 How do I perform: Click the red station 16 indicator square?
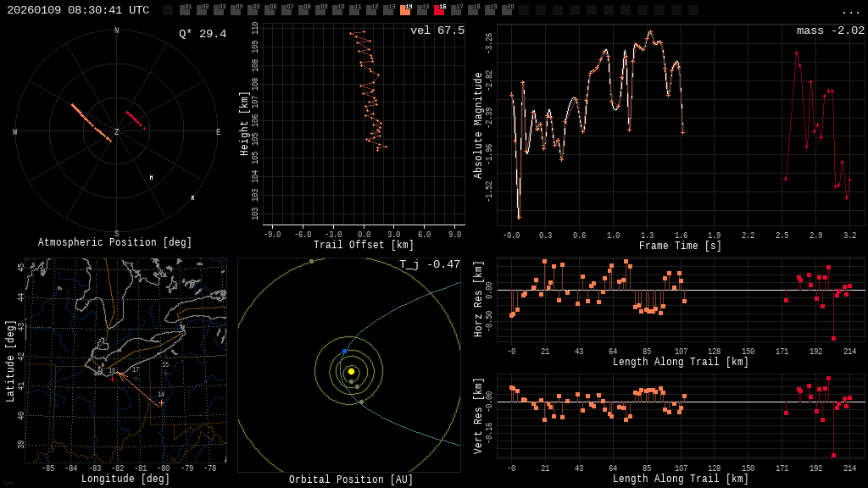click(x=439, y=10)
